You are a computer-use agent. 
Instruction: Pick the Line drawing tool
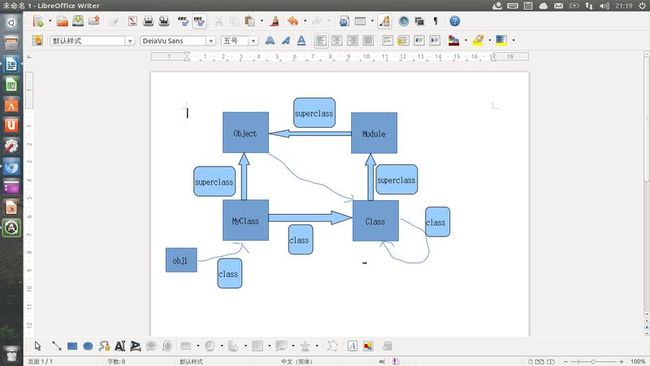coord(56,346)
